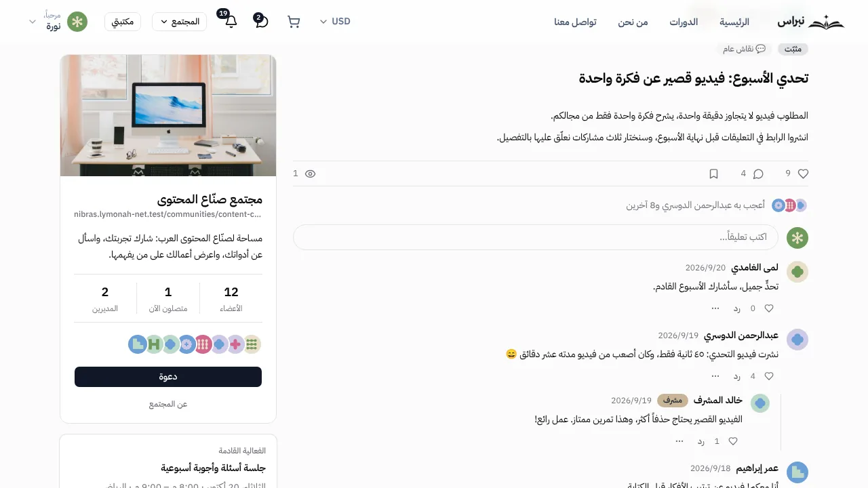Open the community URL link
This screenshot has width=868, height=488.
[x=168, y=215]
